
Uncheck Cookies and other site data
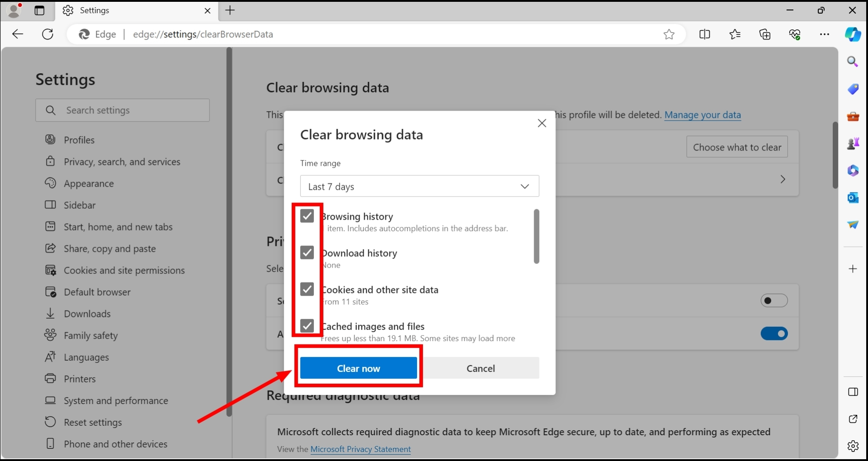click(x=307, y=289)
